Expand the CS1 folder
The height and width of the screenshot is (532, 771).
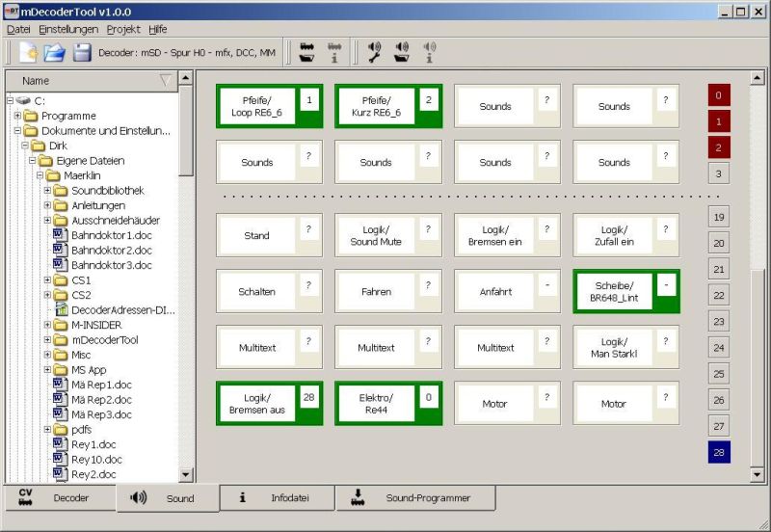point(47,280)
